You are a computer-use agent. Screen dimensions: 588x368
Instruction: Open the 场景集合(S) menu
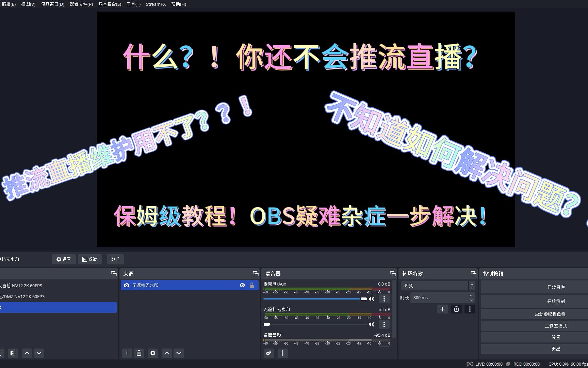click(110, 4)
